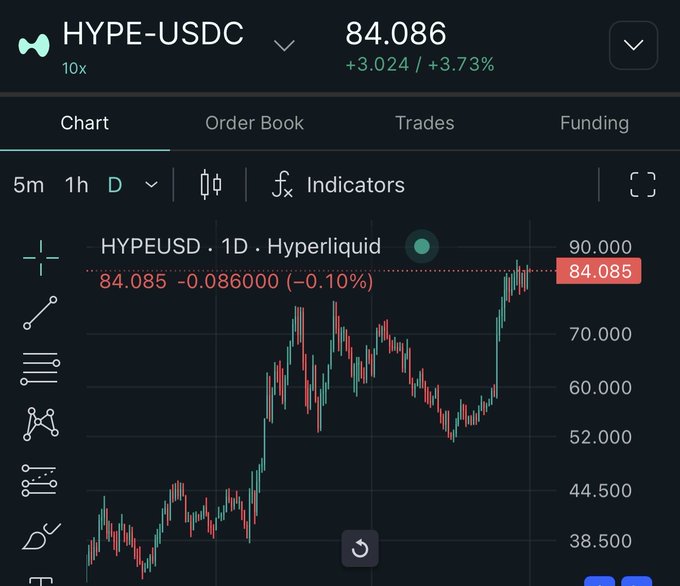
Task: Enter fullscreen chart mode
Action: [x=642, y=185]
